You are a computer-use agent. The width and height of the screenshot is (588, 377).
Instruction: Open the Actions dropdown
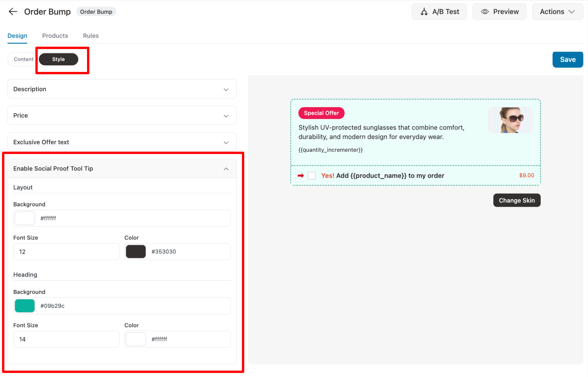pyautogui.click(x=557, y=12)
